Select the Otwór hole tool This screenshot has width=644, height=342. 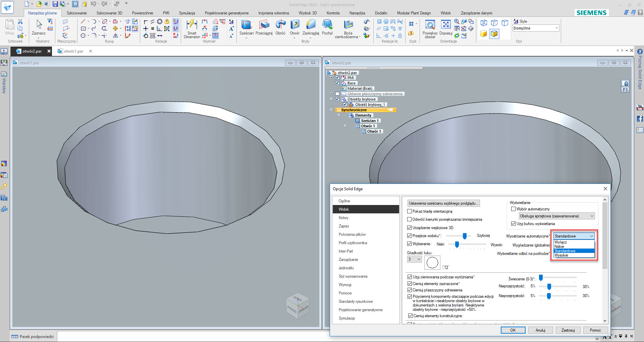pyautogui.click(x=295, y=27)
